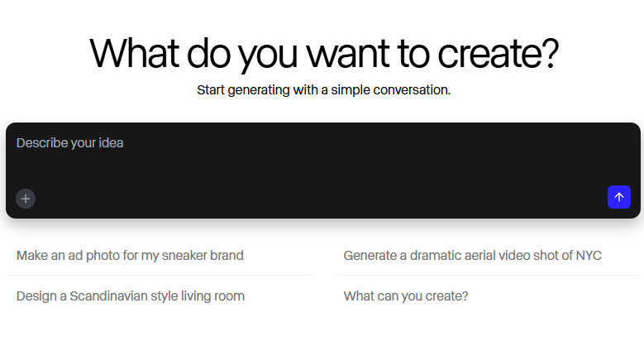Open the 'What can you create?' suggestion
The image size is (644, 351).
click(x=406, y=296)
